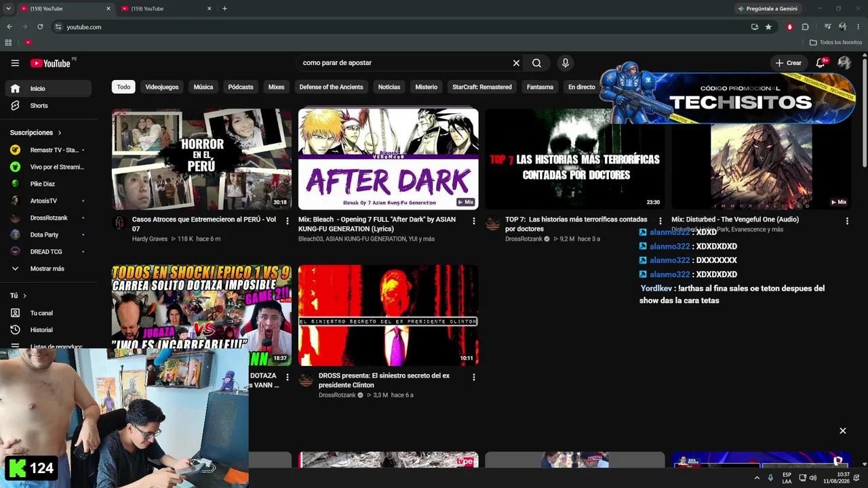The image size is (868, 488).
Task: Open the Windows notification center
Action: click(856, 478)
